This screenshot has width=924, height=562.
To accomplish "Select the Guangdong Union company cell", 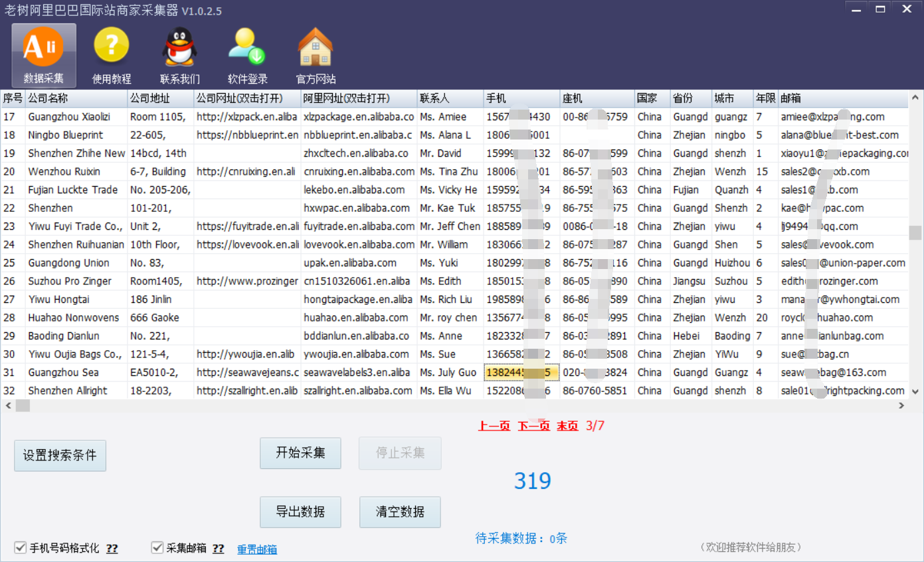I will tap(76, 263).
